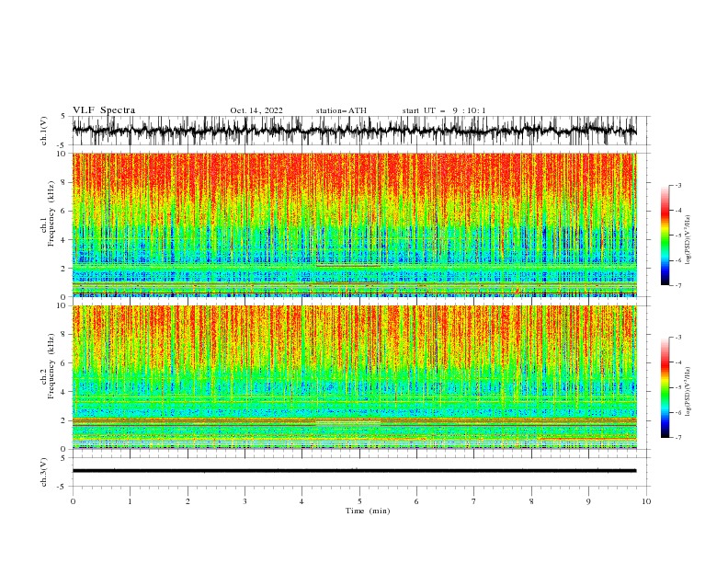Image resolution: width=728 pixels, height=563 pixels.
Task: Click the "VLF Spectra" title text
Action: [104, 110]
